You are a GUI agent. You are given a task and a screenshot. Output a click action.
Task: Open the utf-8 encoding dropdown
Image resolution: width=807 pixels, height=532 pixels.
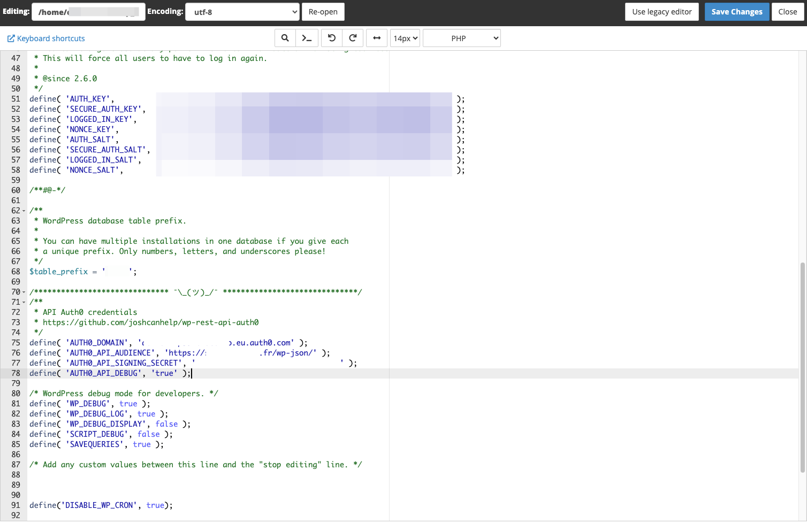coord(242,12)
